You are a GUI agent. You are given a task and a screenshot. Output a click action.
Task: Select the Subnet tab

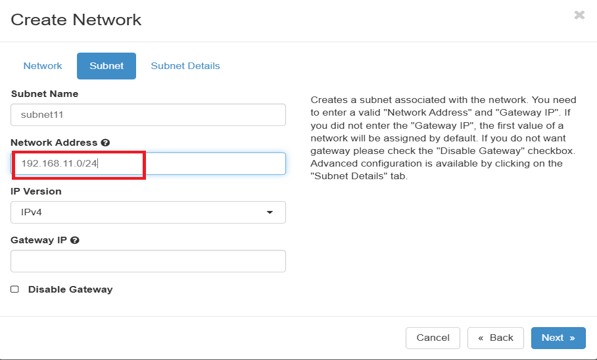[x=106, y=66]
